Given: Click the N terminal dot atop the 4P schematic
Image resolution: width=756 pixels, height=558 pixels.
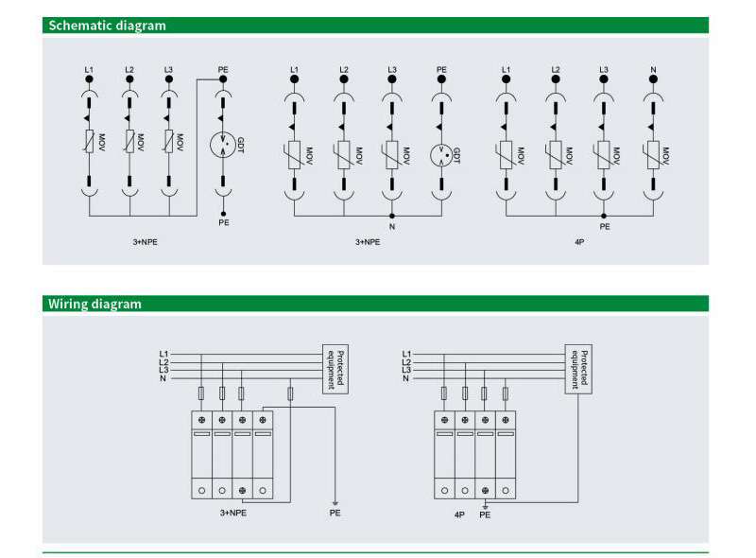Looking at the screenshot, I should point(653,81).
